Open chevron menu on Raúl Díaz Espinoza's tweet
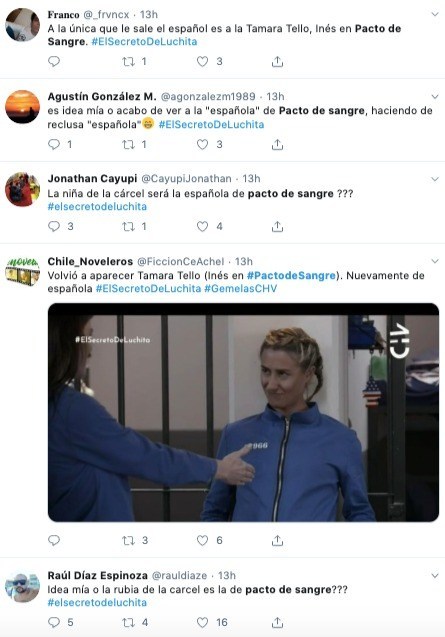Screen dimensions: 445x637 point(435,576)
